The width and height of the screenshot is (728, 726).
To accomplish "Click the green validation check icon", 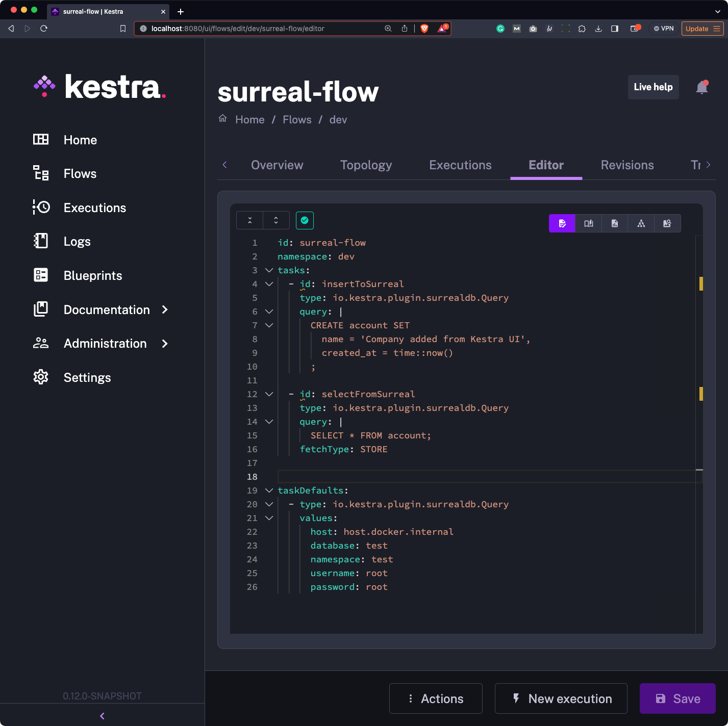I will tap(305, 220).
